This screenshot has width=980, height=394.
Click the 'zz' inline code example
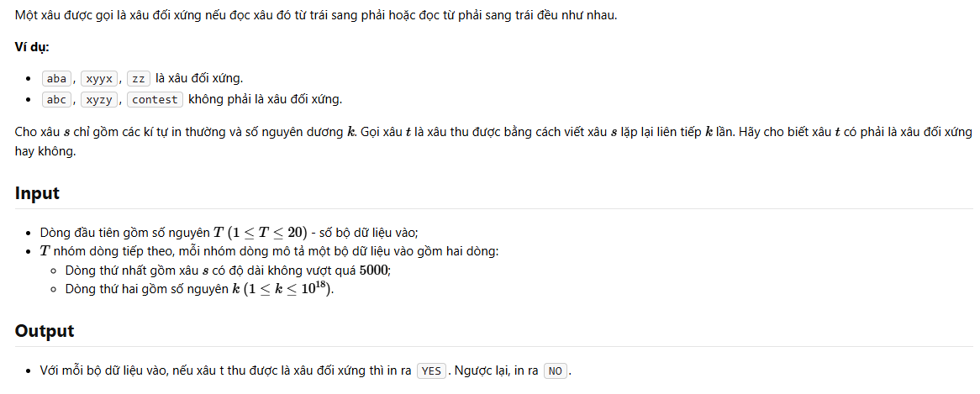pyautogui.click(x=139, y=79)
